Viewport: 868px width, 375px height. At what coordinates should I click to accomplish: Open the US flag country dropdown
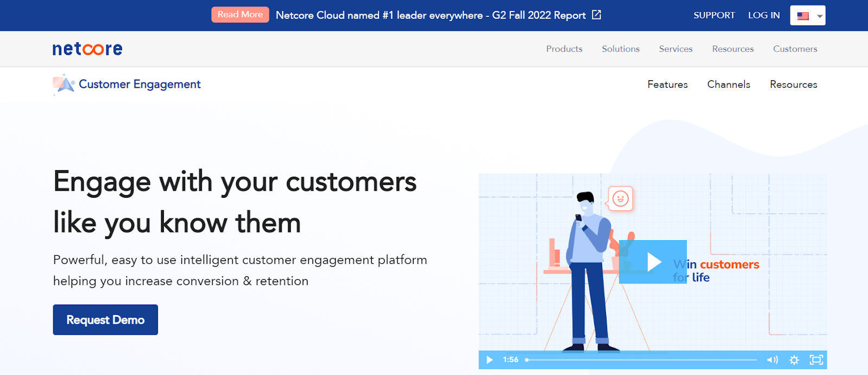808,16
